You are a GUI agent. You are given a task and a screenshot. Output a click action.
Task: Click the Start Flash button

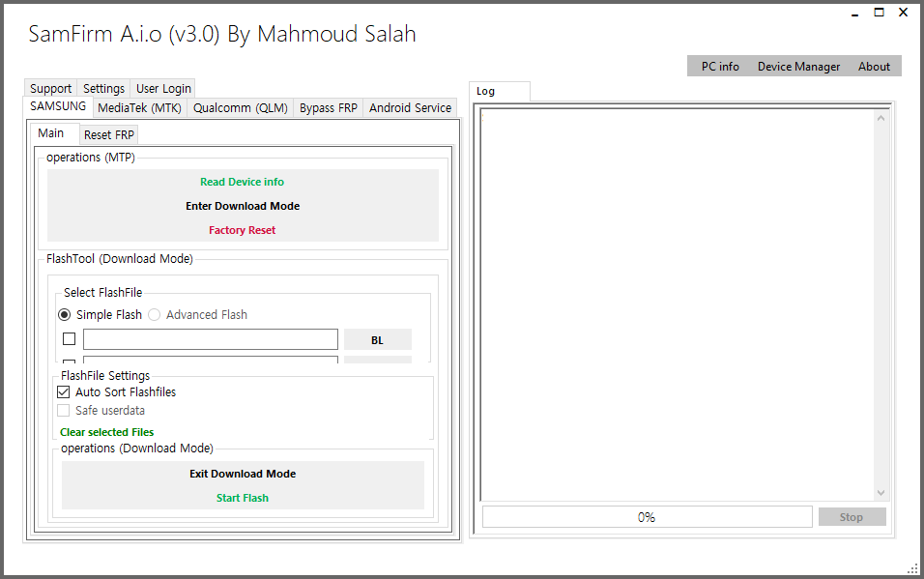243,498
